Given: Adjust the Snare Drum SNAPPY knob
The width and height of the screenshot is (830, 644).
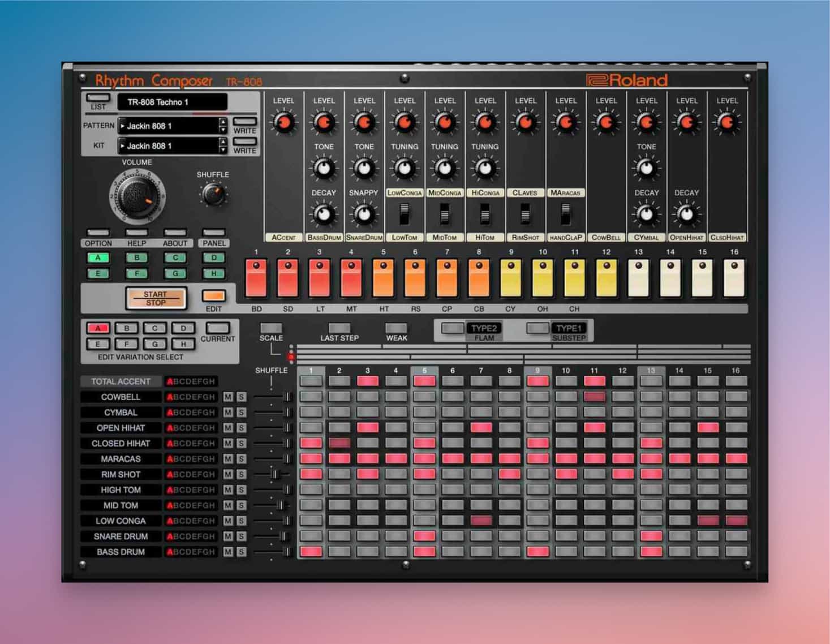Looking at the screenshot, I should pyautogui.click(x=364, y=214).
